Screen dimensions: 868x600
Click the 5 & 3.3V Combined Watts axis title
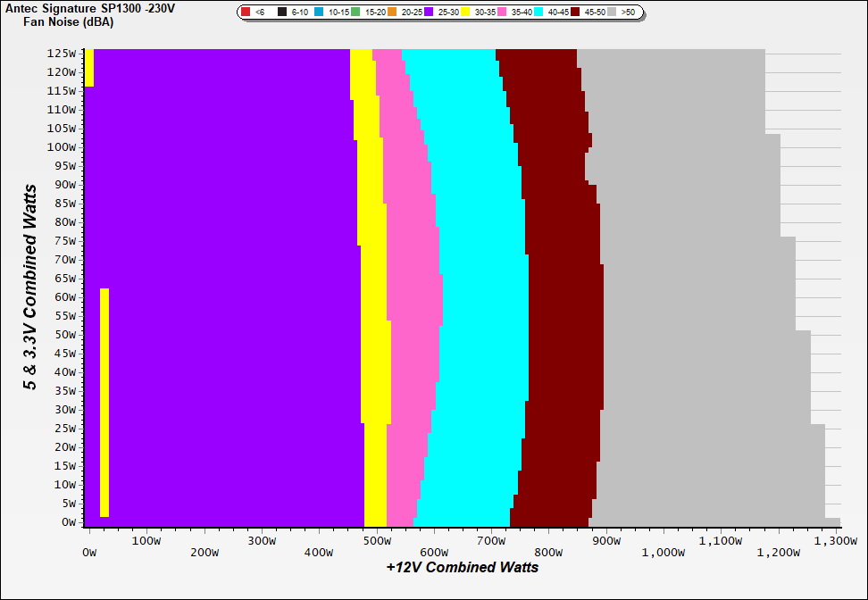pyautogui.click(x=30, y=287)
